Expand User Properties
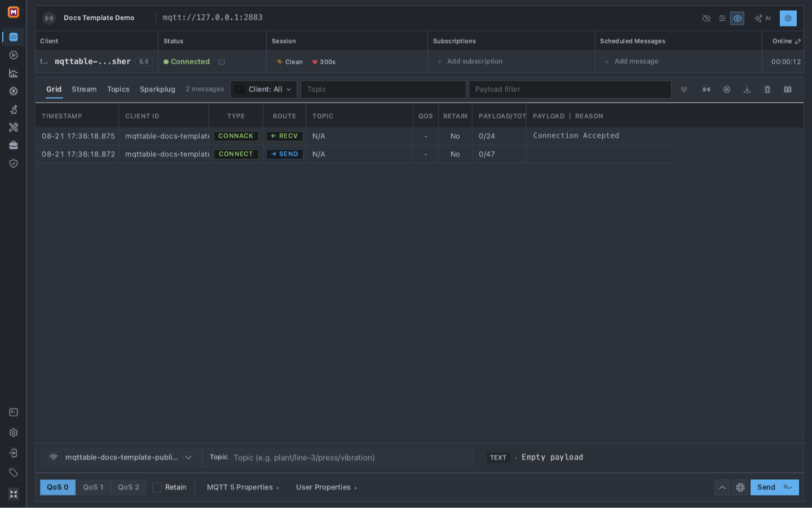Screen dimensions: 812x508 (x=326, y=488)
